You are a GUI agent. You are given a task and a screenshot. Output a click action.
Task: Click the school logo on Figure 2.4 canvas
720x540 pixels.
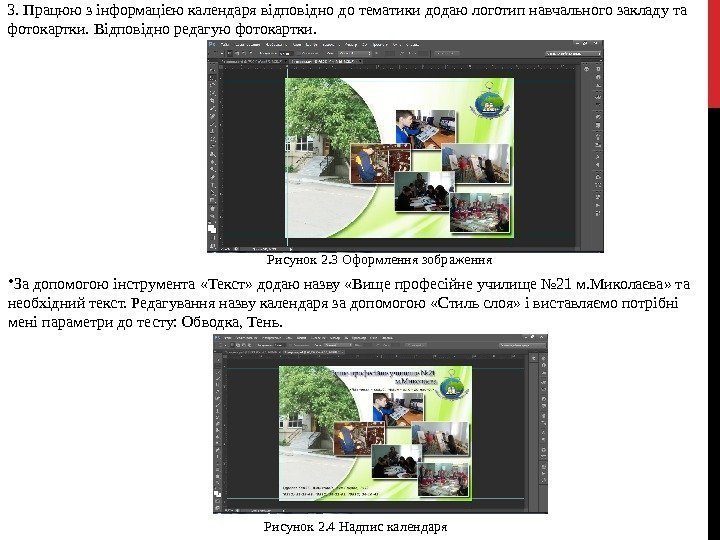tap(454, 387)
